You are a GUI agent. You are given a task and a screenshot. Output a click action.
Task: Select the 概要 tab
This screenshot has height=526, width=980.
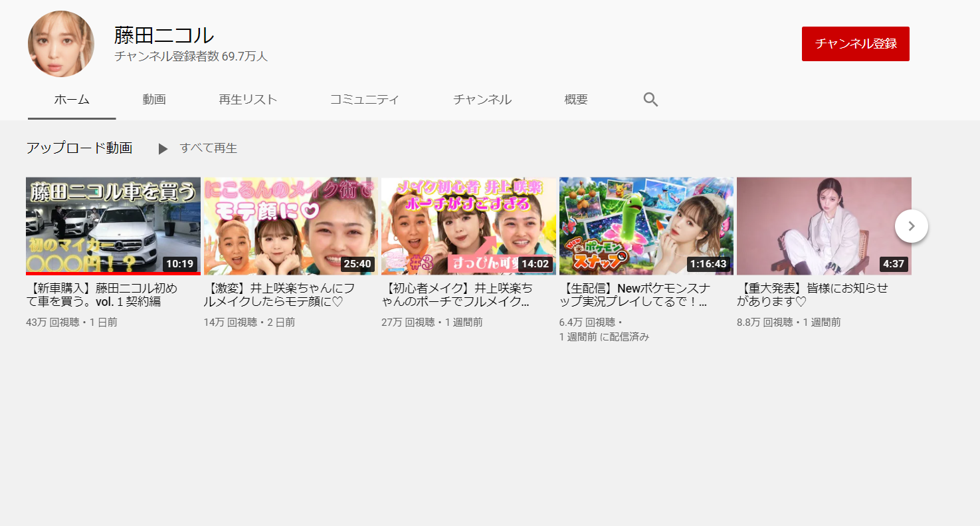click(x=576, y=100)
